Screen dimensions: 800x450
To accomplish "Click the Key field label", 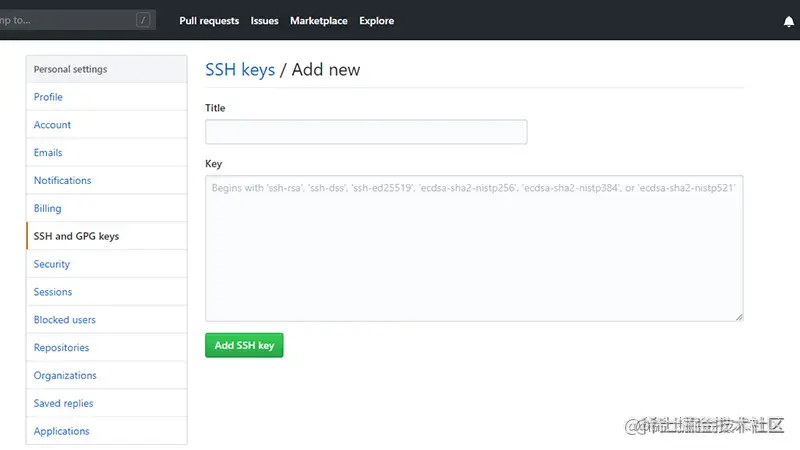I will tap(213, 164).
